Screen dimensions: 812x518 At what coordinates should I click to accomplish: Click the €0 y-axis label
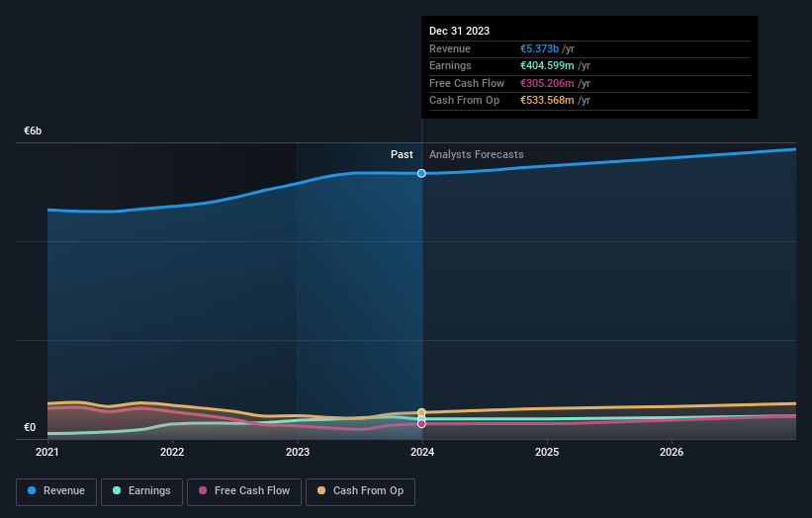tap(30, 427)
